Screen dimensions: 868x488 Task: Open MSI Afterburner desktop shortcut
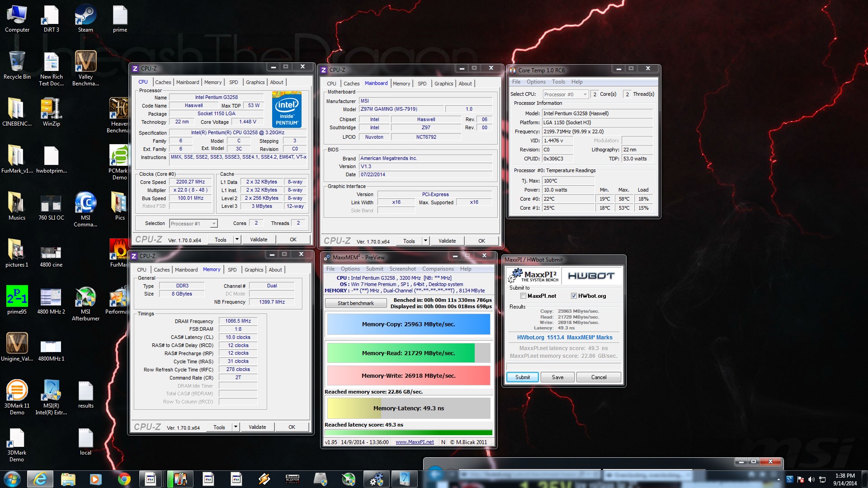point(85,304)
